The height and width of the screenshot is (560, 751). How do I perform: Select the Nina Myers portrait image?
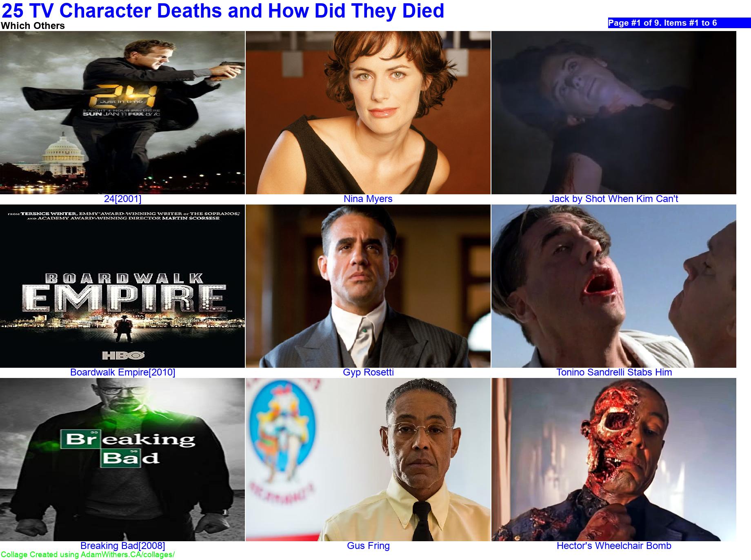point(368,113)
